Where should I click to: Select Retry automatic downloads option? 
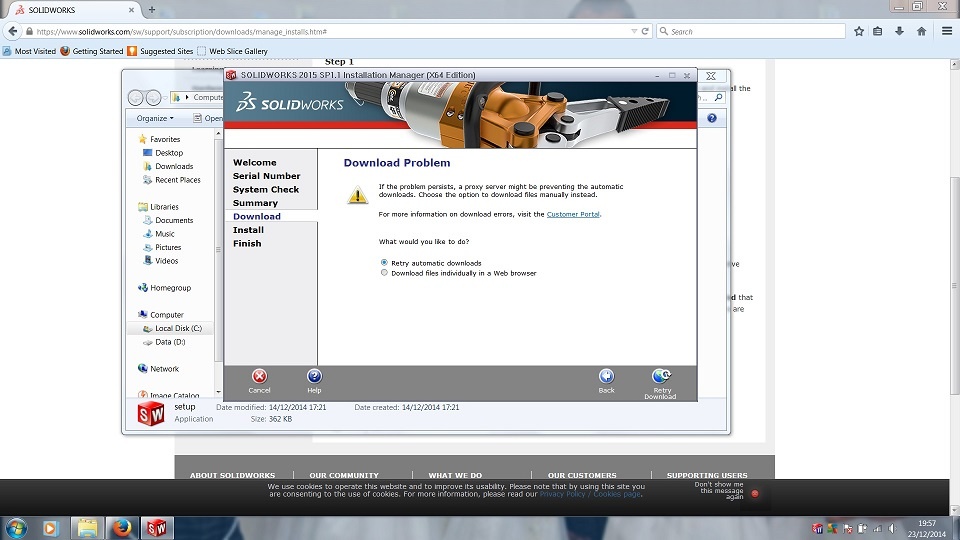384,263
